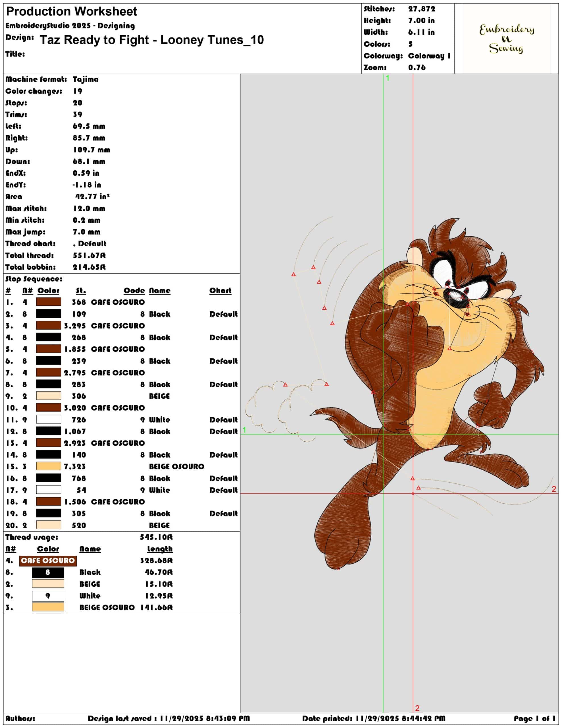This screenshot has width=562, height=728.
Task: Click the right value '85.7 mm'
Action: [89, 138]
